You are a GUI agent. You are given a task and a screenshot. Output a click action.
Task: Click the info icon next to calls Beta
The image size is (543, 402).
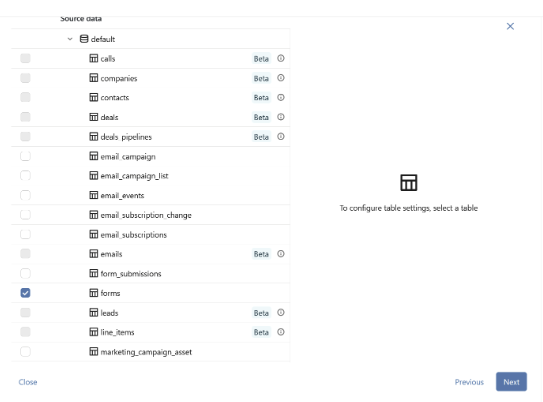click(281, 59)
